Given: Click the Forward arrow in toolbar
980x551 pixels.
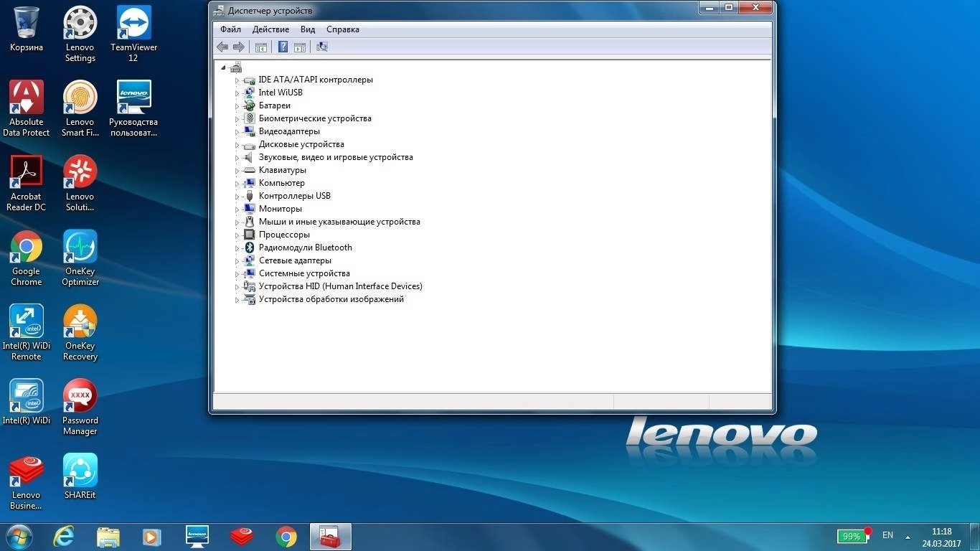Looking at the screenshot, I should tap(239, 47).
